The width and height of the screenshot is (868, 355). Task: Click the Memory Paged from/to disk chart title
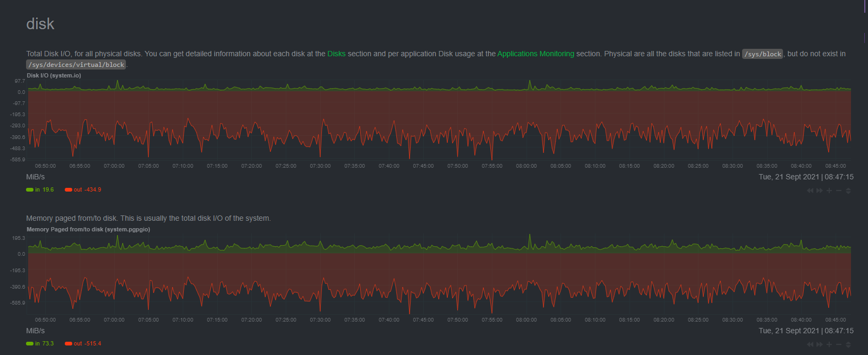coord(88,229)
